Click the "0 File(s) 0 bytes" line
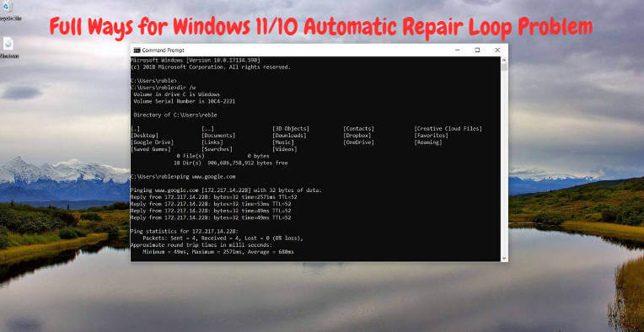 [x=223, y=156]
